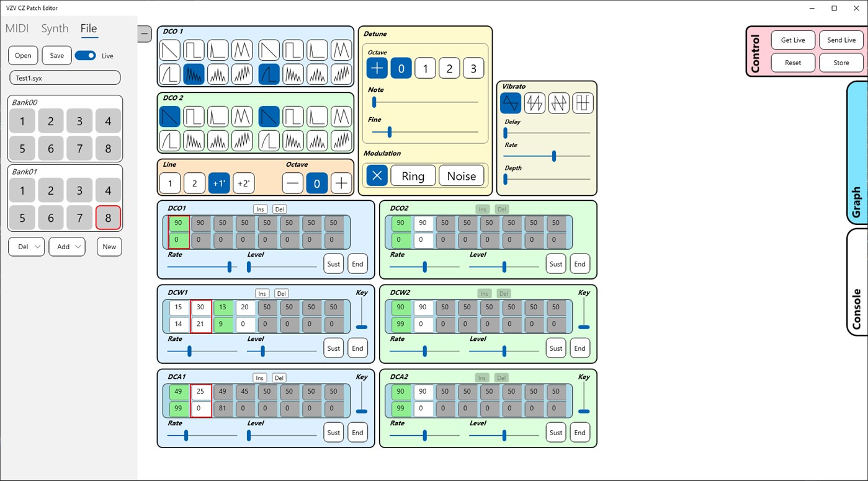This screenshot has height=481, width=868.
Task: Adjust the Vibrato Depth slider
Action: click(505, 179)
